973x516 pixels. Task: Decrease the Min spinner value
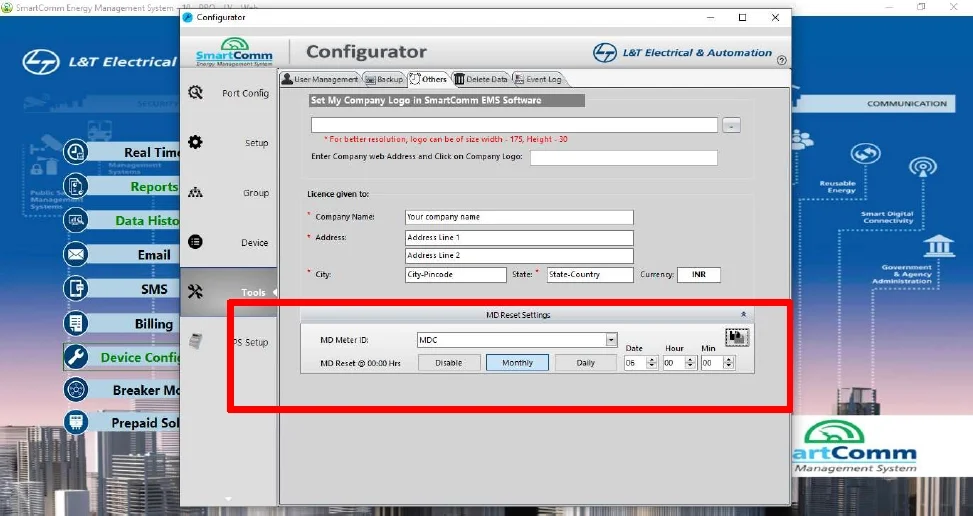(x=729, y=367)
